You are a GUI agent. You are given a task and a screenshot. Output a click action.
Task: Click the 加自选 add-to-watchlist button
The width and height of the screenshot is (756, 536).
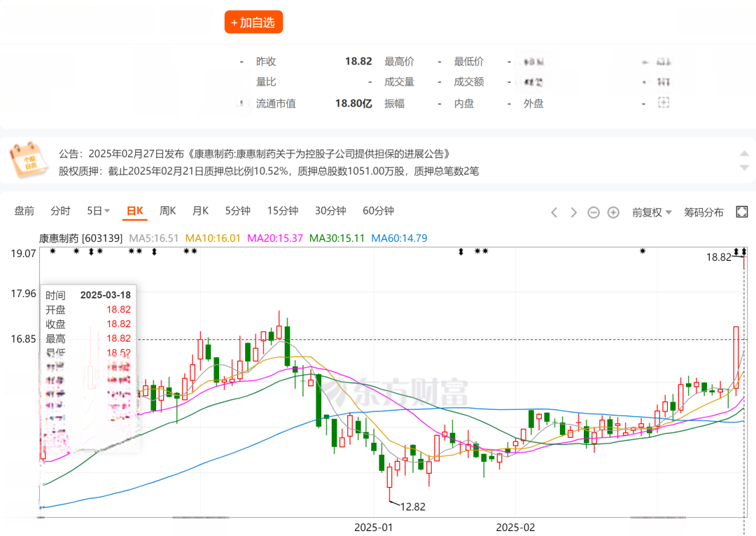click(x=253, y=22)
